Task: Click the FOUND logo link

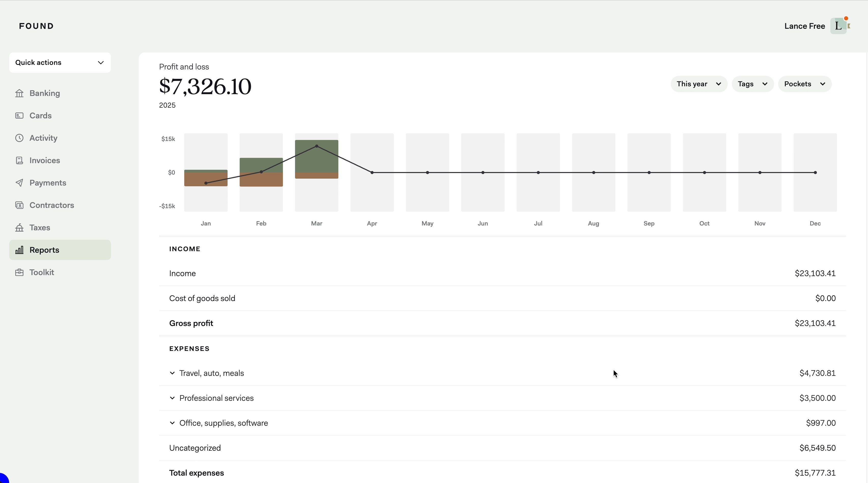Action: tap(36, 26)
